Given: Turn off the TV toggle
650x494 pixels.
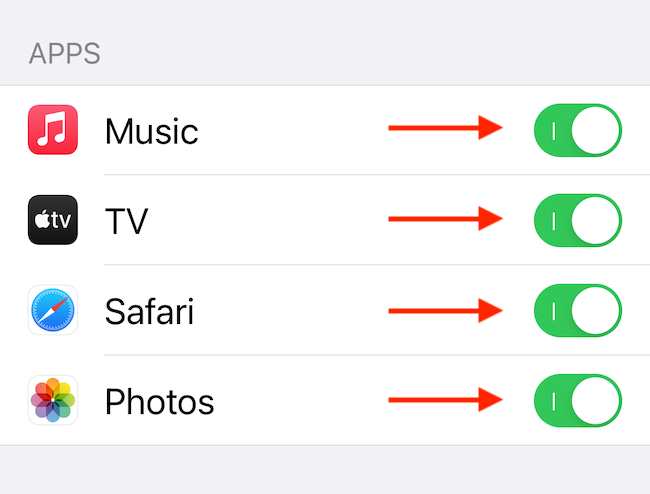Looking at the screenshot, I should pyautogui.click(x=578, y=220).
